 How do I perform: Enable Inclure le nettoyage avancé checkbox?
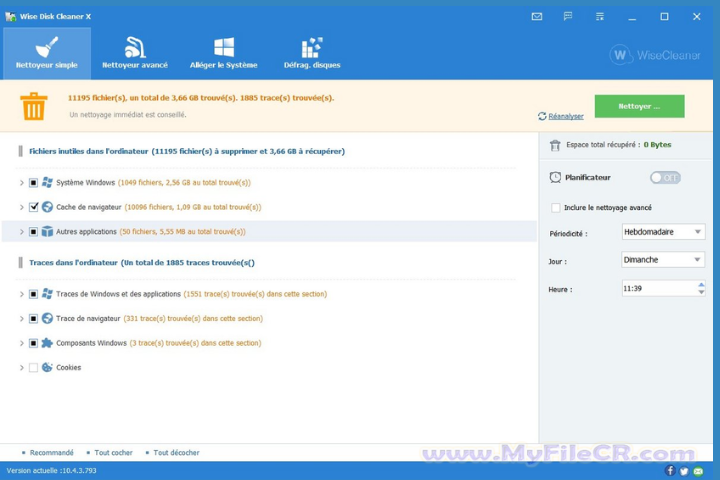point(556,208)
